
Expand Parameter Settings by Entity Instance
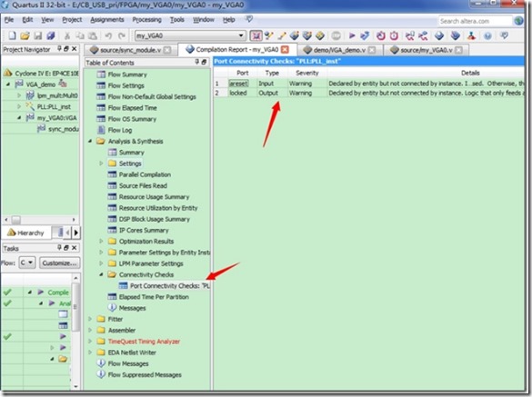pos(101,253)
